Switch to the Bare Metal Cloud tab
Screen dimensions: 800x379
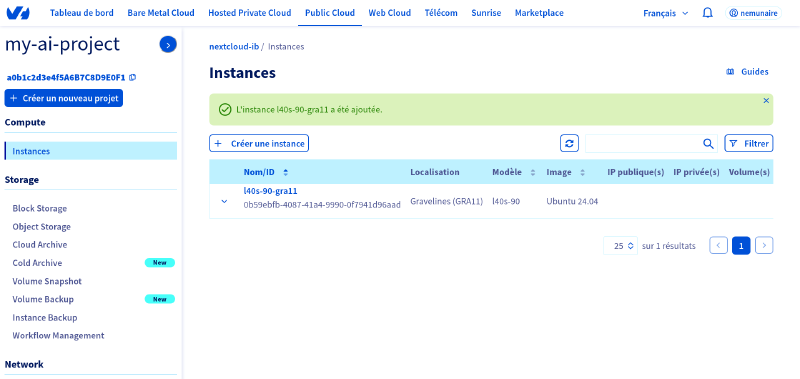[x=161, y=13]
